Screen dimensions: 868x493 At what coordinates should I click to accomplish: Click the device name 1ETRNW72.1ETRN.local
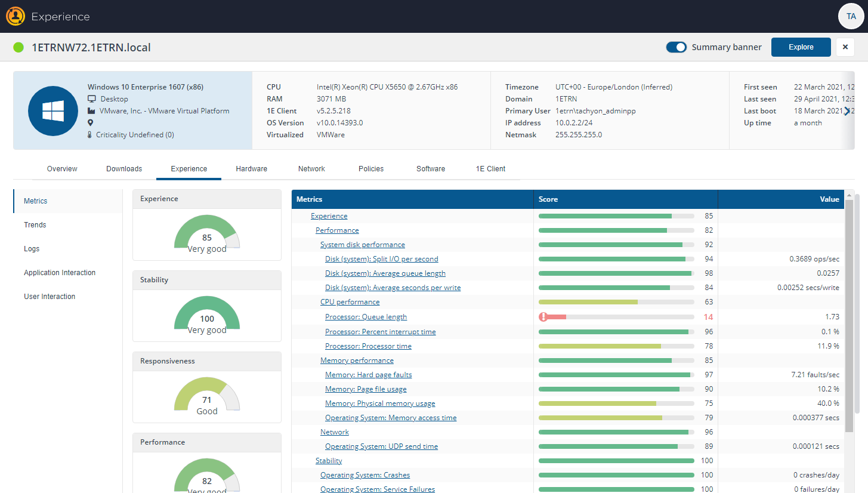91,47
